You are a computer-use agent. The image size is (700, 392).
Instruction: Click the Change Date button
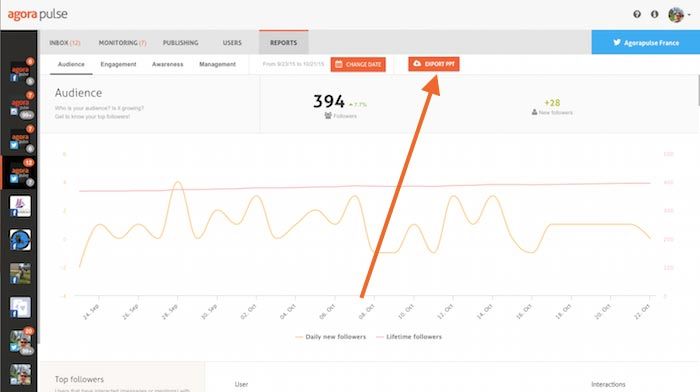coord(358,64)
